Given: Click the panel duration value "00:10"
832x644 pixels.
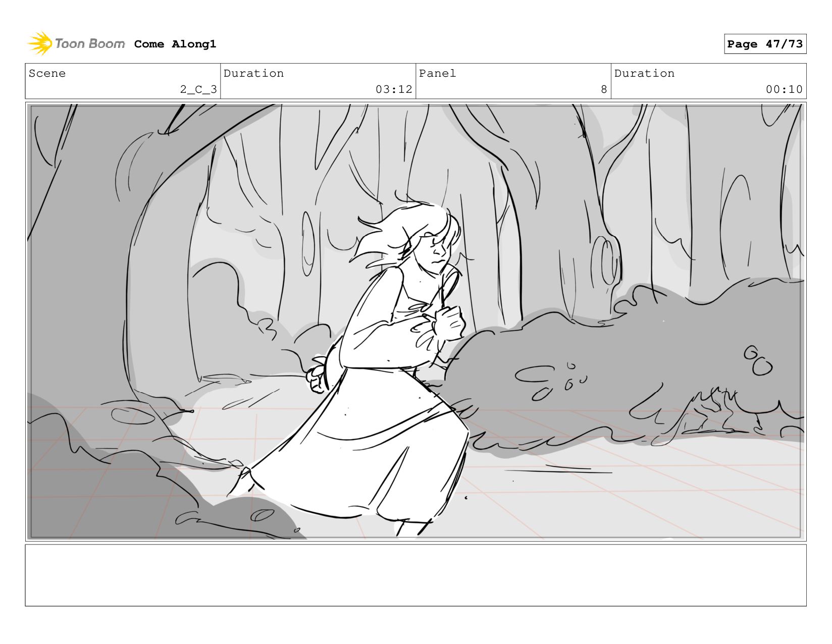Looking at the screenshot, I should 784,89.
